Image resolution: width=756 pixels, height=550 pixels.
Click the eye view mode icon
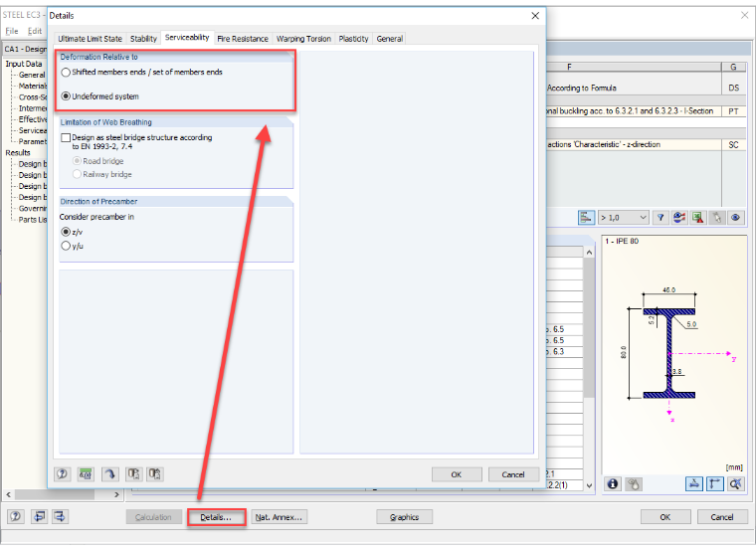pyautogui.click(x=735, y=218)
